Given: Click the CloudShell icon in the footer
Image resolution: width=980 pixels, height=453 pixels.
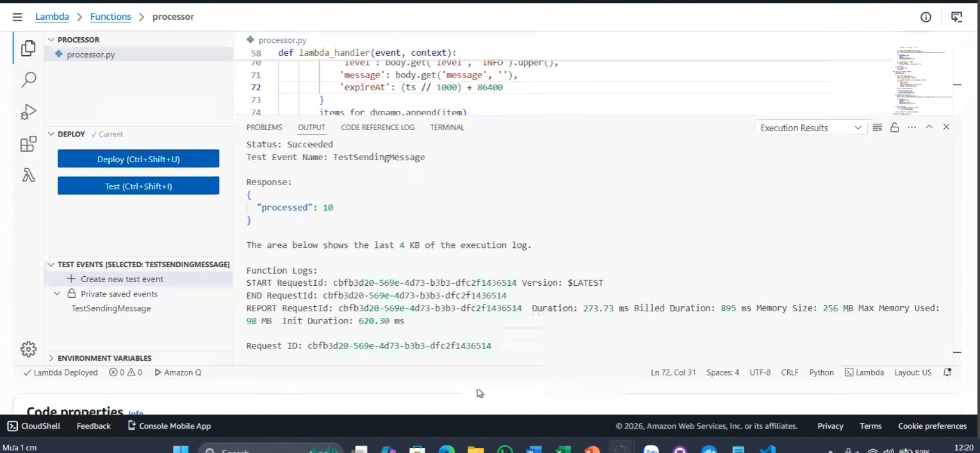Looking at the screenshot, I should [x=12, y=426].
